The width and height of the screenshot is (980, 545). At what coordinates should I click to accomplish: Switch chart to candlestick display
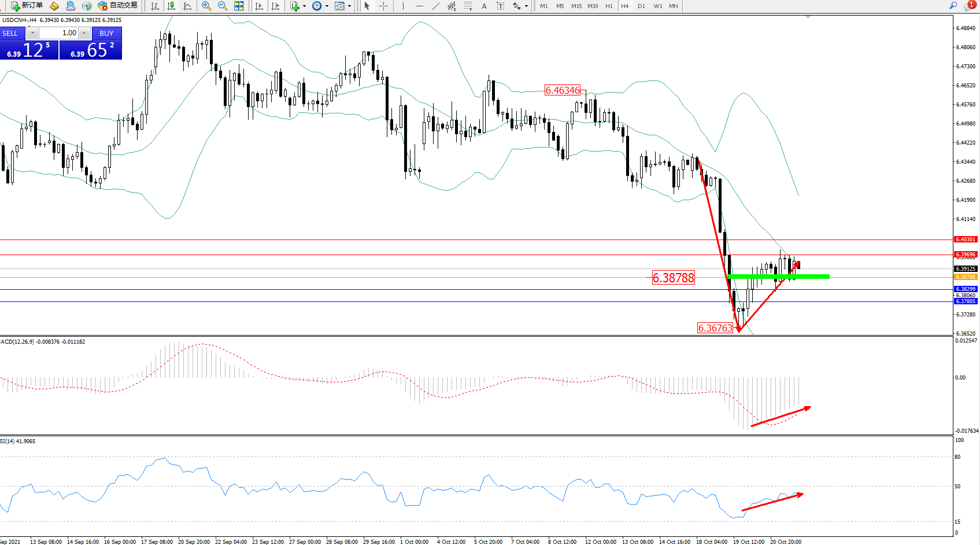pyautogui.click(x=171, y=6)
